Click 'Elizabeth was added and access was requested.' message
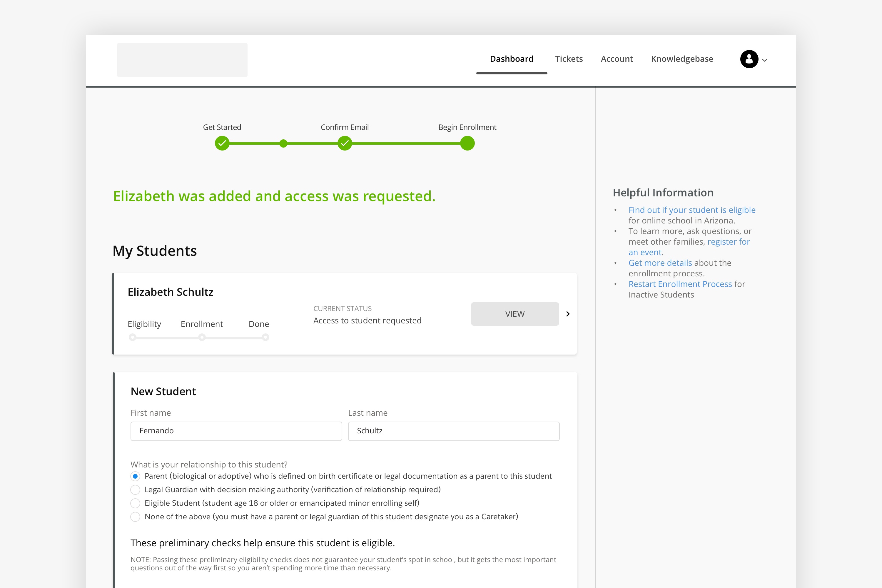 274,196
